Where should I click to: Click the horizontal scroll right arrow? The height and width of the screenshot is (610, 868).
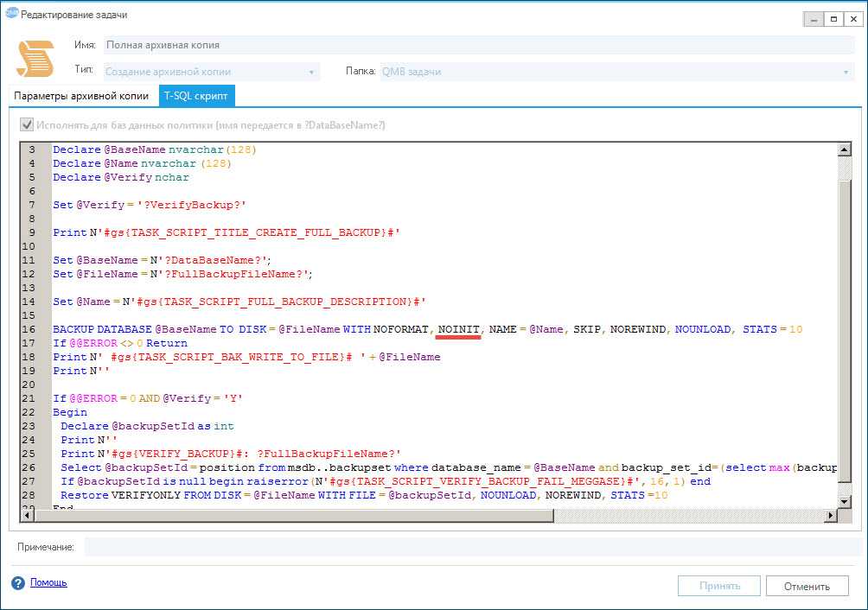830,516
